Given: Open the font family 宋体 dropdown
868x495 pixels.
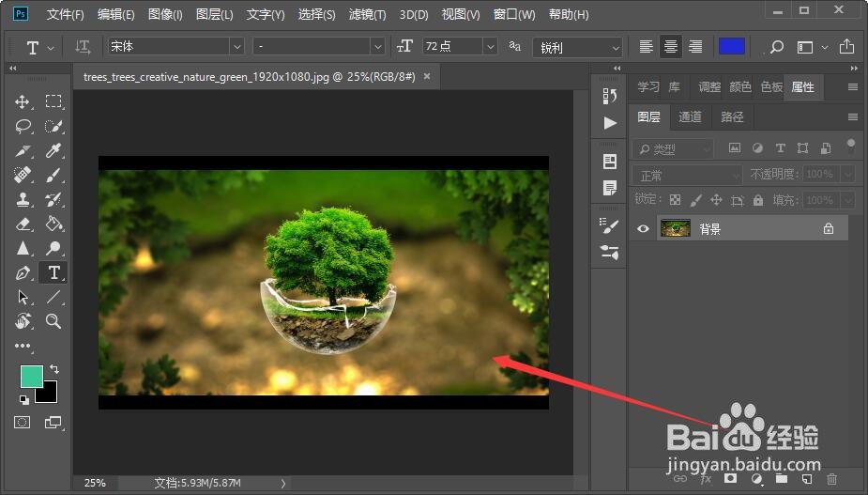Looking at the screenshot, I should (236, 47).
